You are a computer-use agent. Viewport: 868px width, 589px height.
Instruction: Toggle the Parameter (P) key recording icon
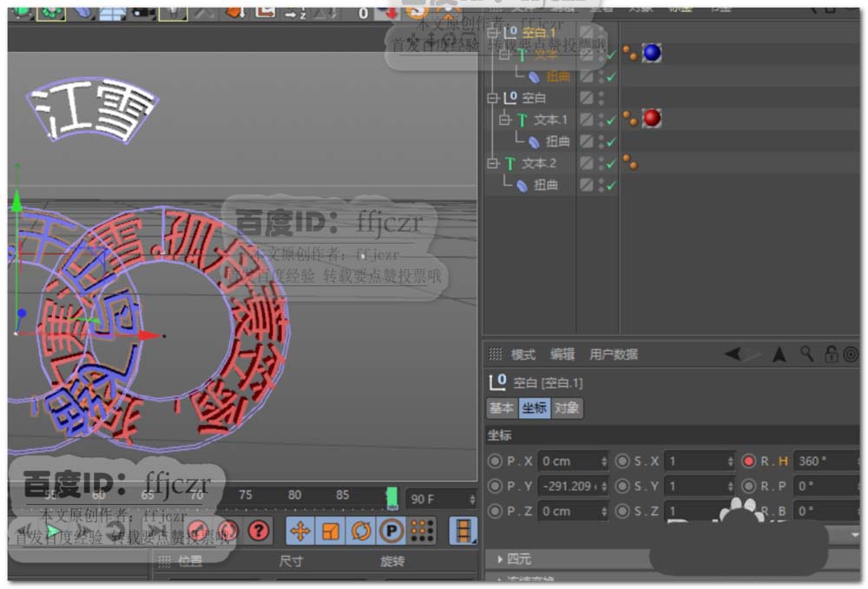[391, 530]
